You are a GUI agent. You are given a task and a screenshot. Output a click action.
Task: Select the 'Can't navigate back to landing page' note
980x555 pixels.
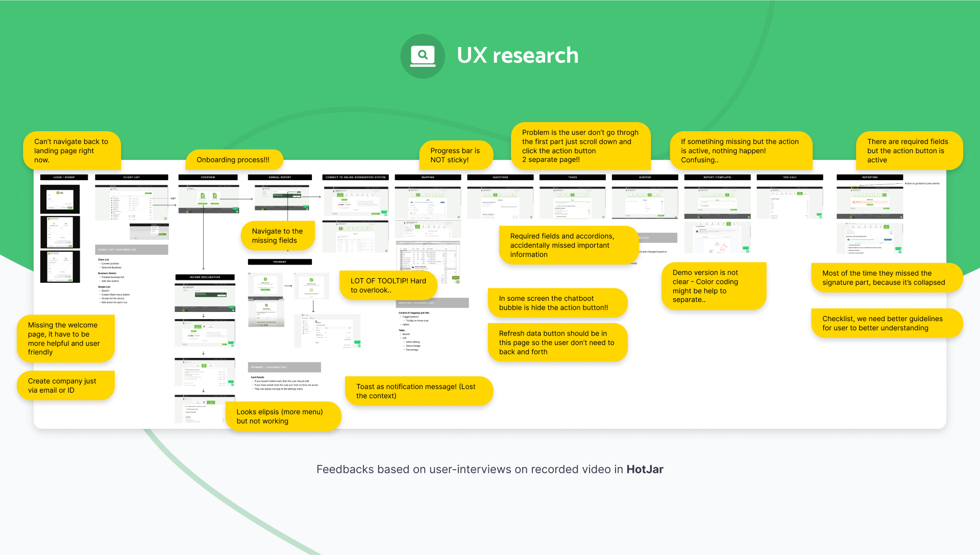[x=72, y=151]
